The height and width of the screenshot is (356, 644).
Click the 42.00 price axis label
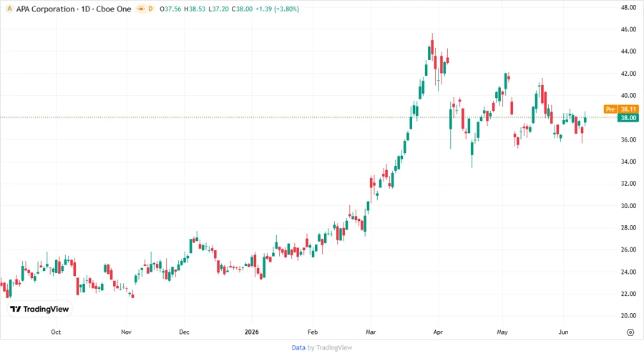coord(628,74)
